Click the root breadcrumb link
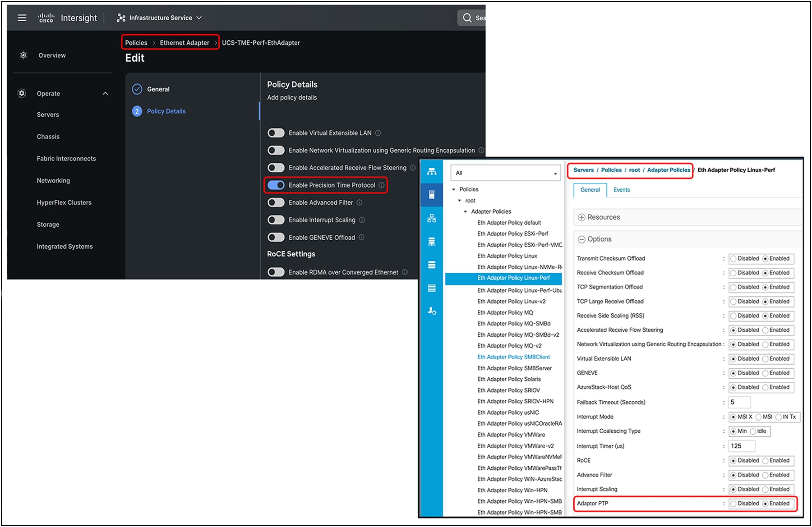This screenshot has height=527, width=812. (634, 170)
